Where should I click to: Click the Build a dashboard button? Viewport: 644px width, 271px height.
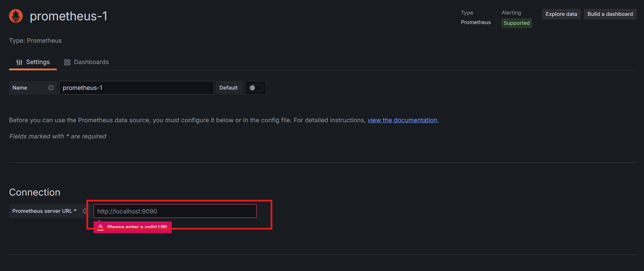pos(610,14)
